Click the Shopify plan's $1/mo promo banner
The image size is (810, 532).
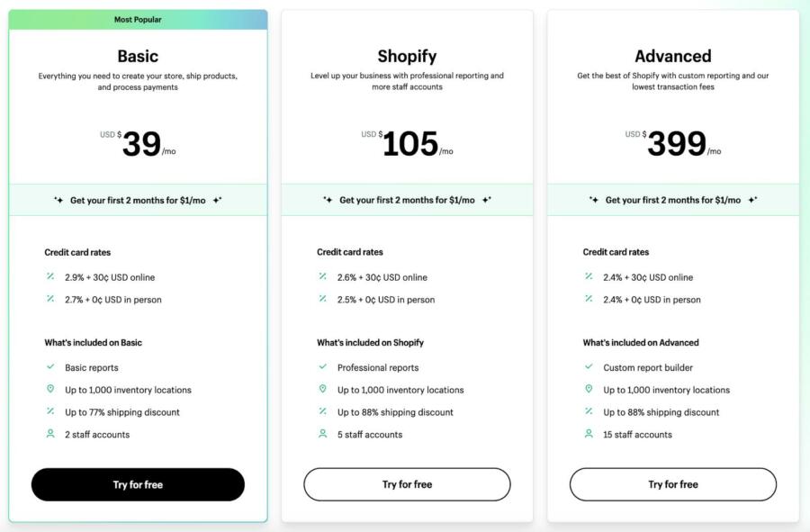(x=407, y=200)
